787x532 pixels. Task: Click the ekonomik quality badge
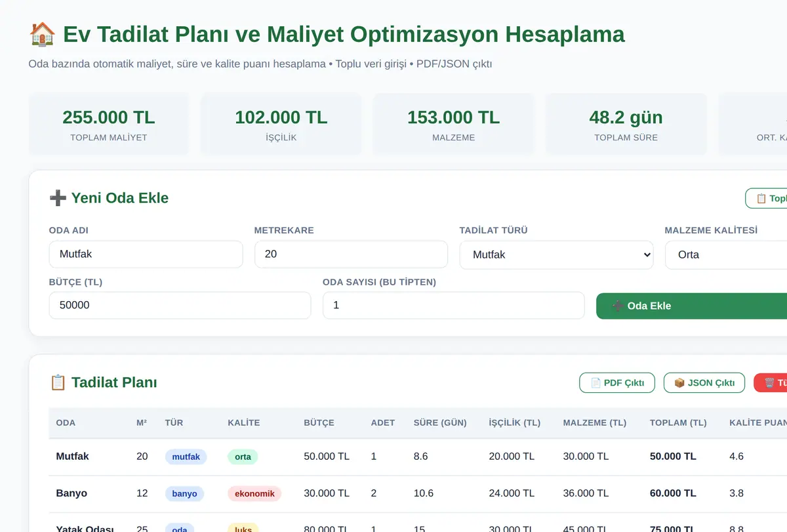254,494
